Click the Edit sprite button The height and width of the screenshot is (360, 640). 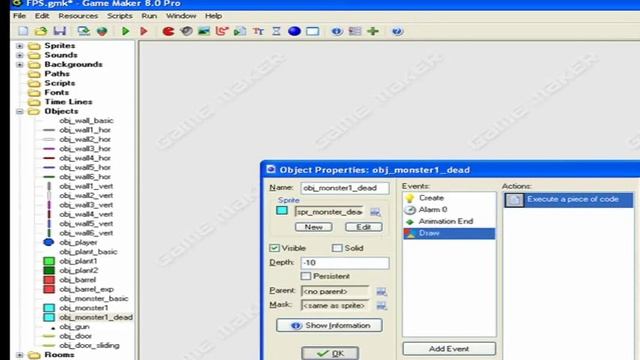(363, 227)
